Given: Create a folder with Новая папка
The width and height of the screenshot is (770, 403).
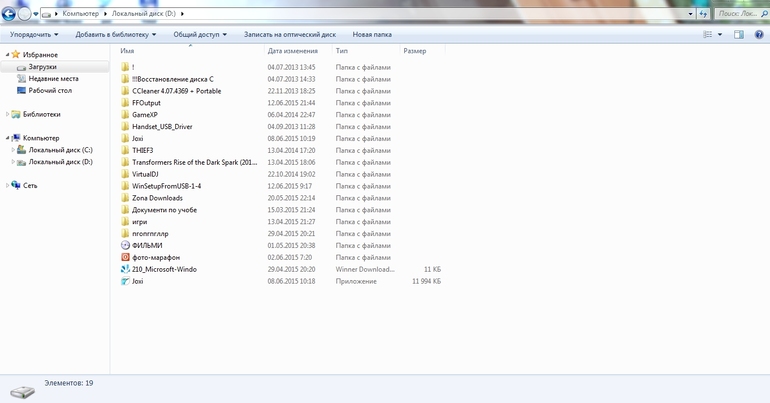Looking at the screenshot, I should coord(372,34).
